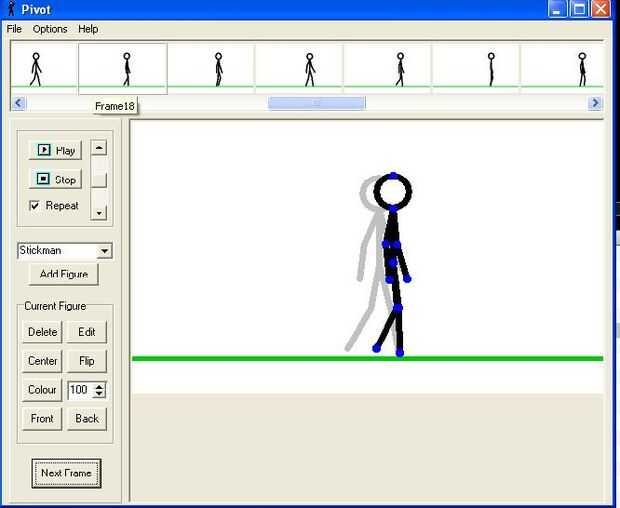
Task: Select the fourth frame thumbnail in the timeline
Action: pyautogui.click(x=299, y=69)
